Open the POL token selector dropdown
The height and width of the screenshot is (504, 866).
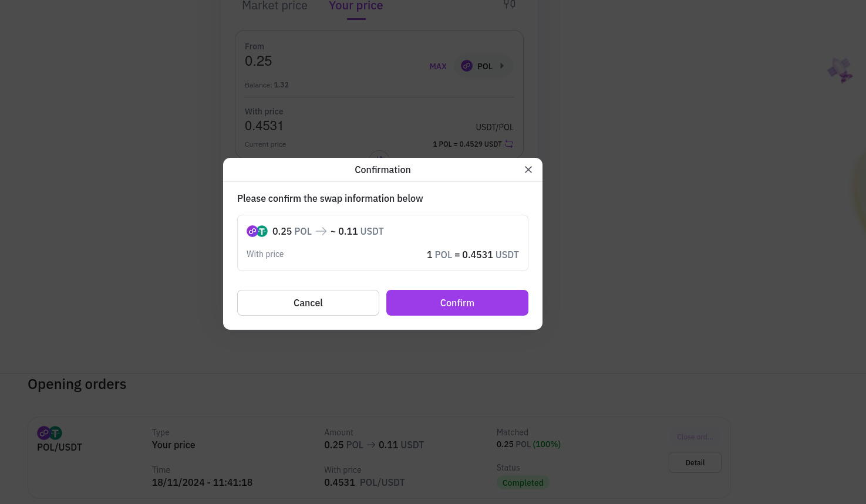click(x=483, y=66)
